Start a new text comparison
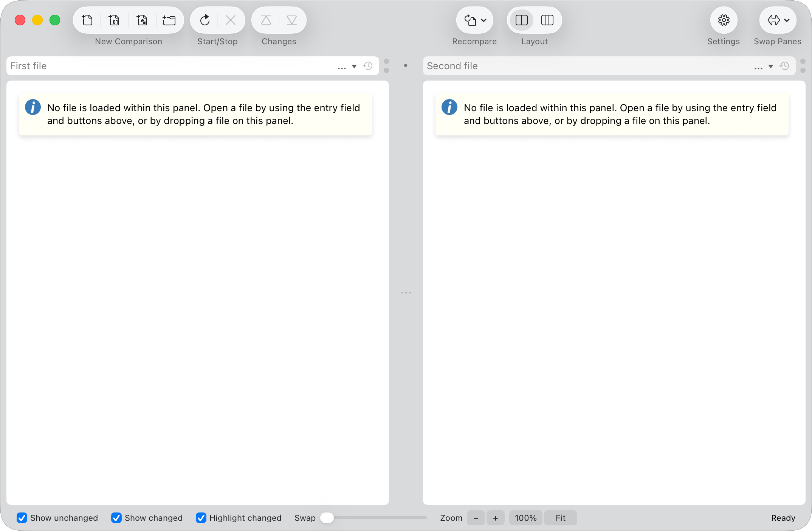Image resolution: width=812 pixels, height=531 pixels. (x=87, y=20)
